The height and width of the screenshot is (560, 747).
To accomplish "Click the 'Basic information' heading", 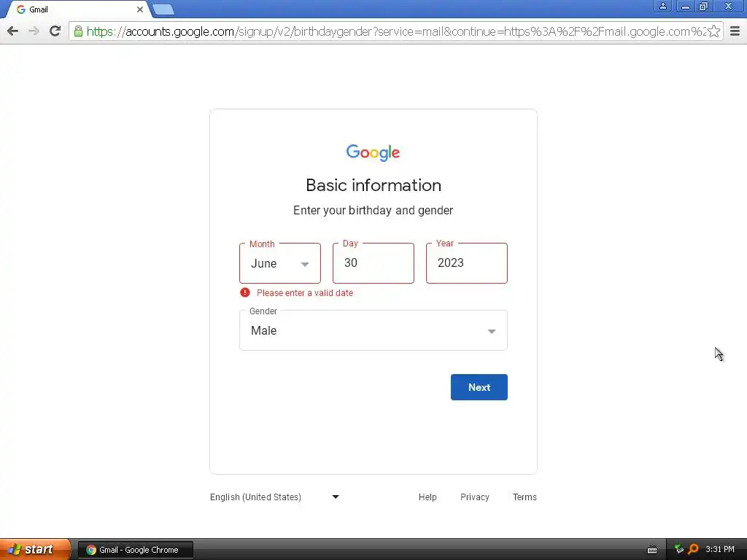I will [373, 185].
